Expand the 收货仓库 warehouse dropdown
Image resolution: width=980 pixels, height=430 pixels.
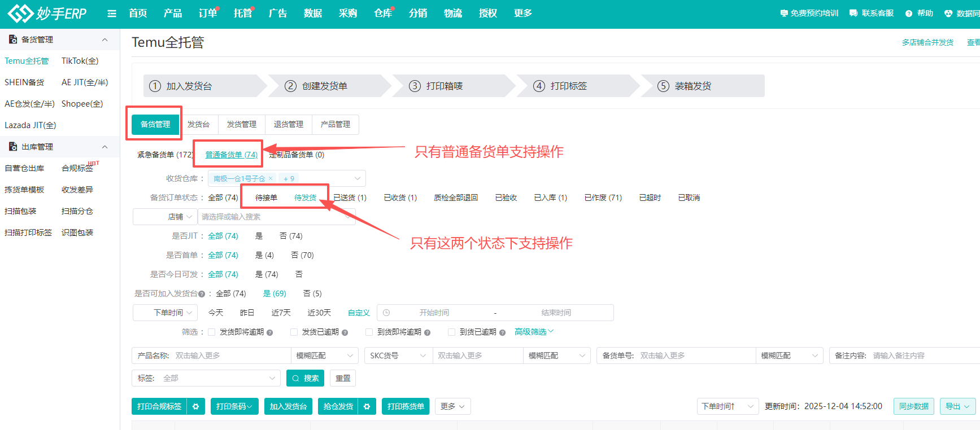pos(357,178)
